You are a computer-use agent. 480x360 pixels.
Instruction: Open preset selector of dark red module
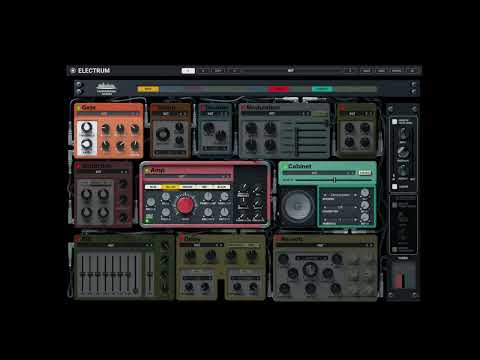click(103, 172)
